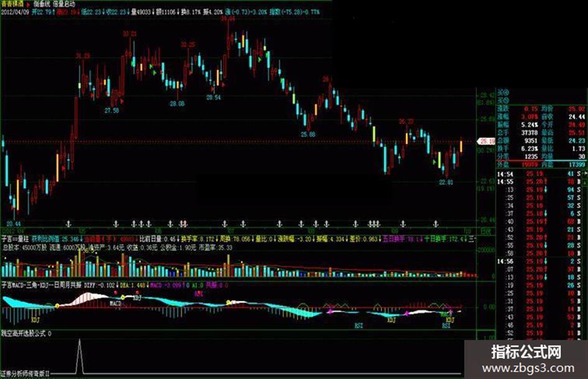Click the 换8.17% turnover value in the top bar

(191, 12)
